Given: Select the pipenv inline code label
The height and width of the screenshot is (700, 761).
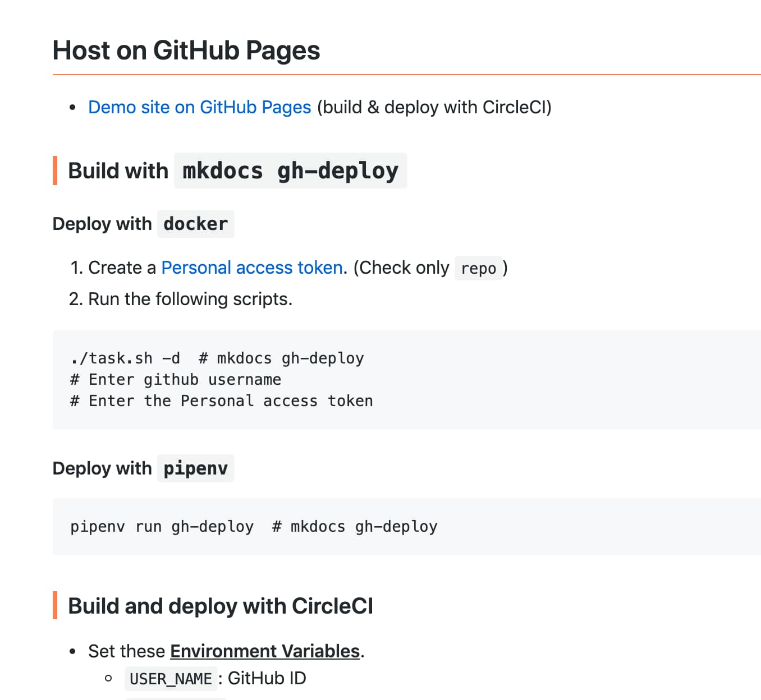Looking at the screenshot, I should pos(195,468).
